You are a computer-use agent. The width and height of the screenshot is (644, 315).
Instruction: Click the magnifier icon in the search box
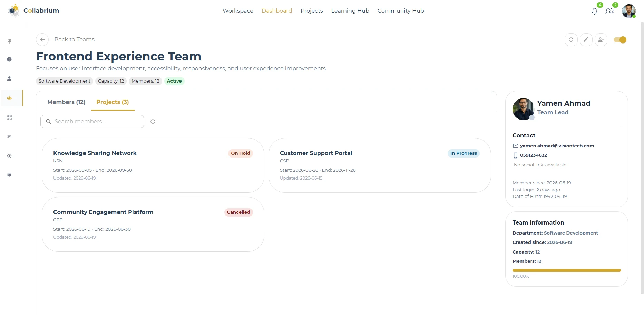(48, 122)
